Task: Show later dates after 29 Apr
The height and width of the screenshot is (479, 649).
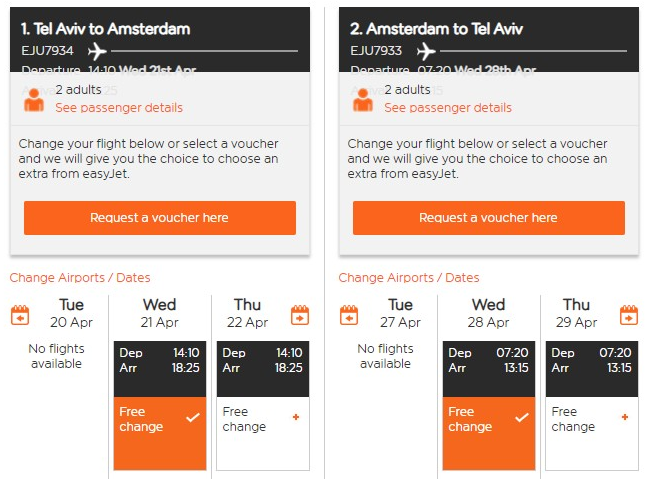Action: pyautogui.click(x=629, y=315)
